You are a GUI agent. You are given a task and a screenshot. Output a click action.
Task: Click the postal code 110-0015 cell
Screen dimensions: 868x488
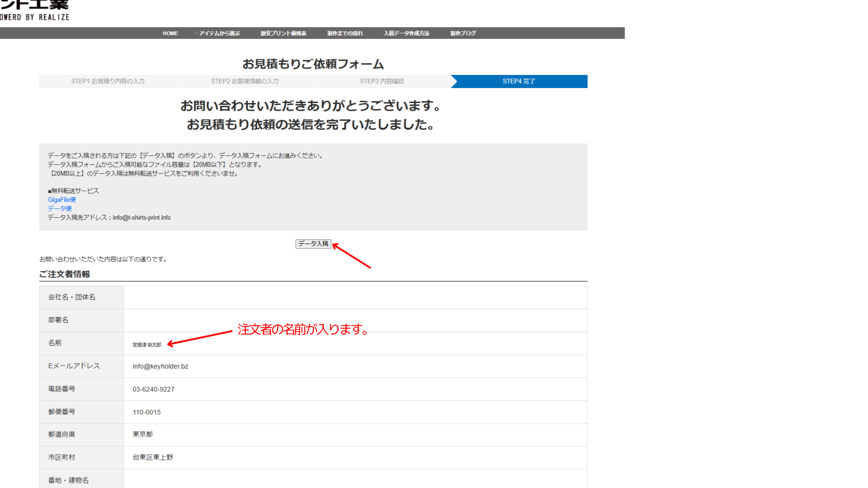[146, 413]
